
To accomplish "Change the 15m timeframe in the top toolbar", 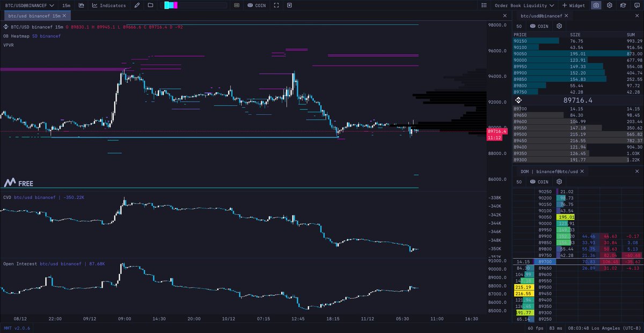I will [x=66, y=5].
